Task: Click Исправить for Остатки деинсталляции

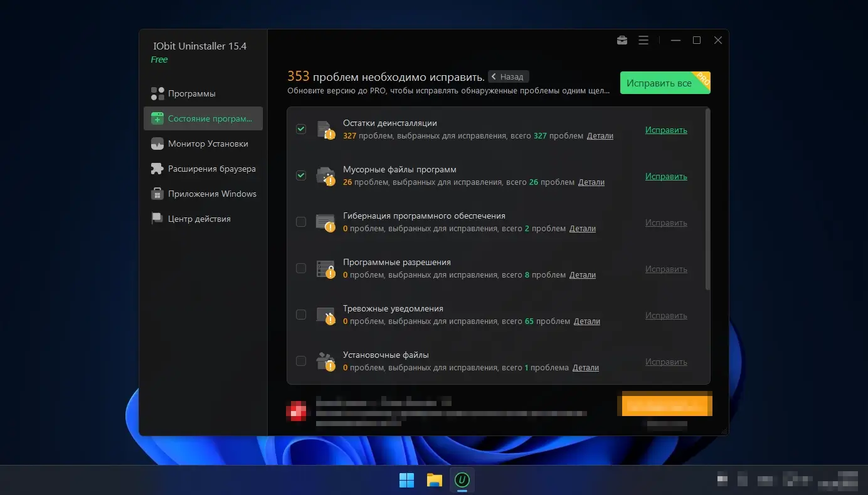Action: pos(666,130)
